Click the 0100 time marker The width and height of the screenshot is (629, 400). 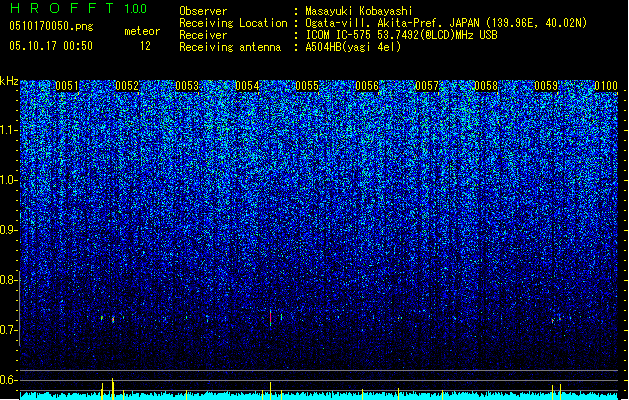point(606,86)
